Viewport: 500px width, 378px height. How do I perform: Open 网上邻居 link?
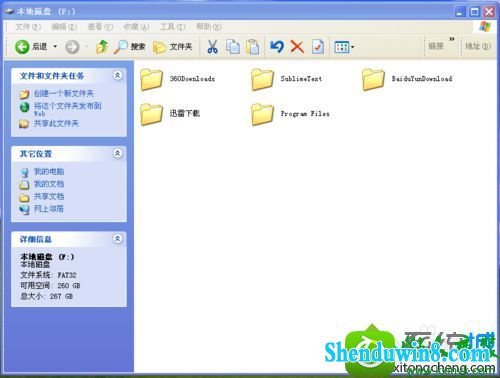(49, 209)
